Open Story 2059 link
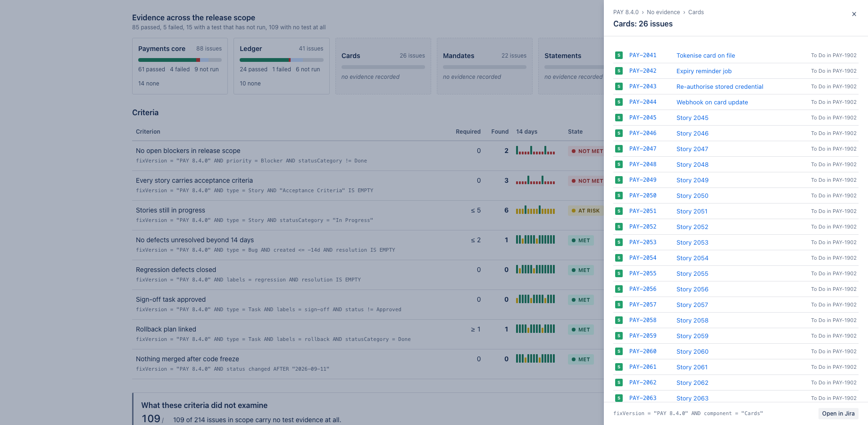 [693, 336]
